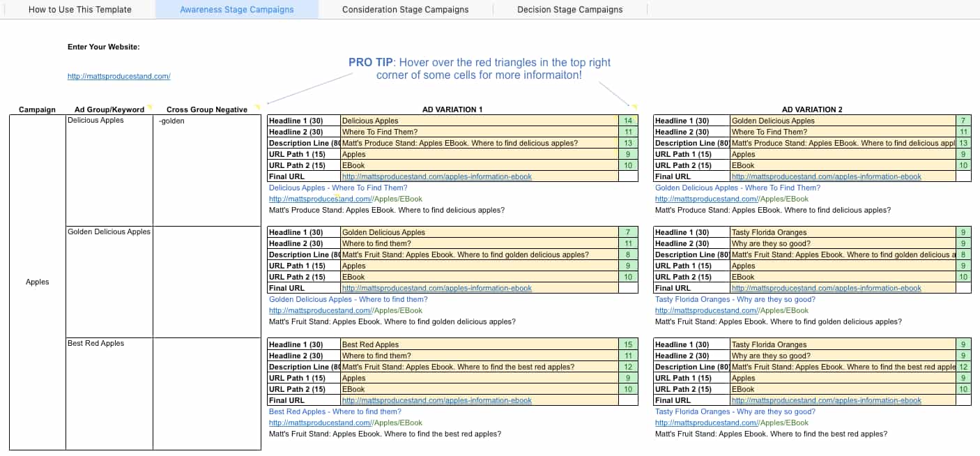Viewport: 980px width, 456px height.
Task: Select the '-golden' cross group negative cell
Action: click(208, 121)
